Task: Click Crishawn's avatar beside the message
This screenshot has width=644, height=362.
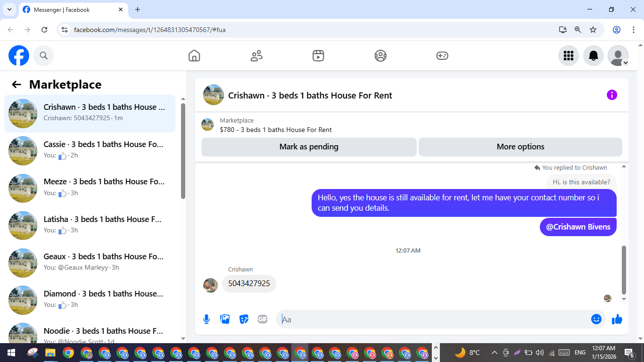Action: coord(210,285)
